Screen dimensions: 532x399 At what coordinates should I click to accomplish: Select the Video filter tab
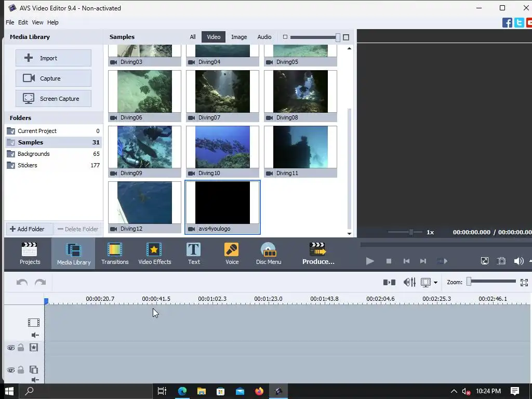[x=214, y=37]
